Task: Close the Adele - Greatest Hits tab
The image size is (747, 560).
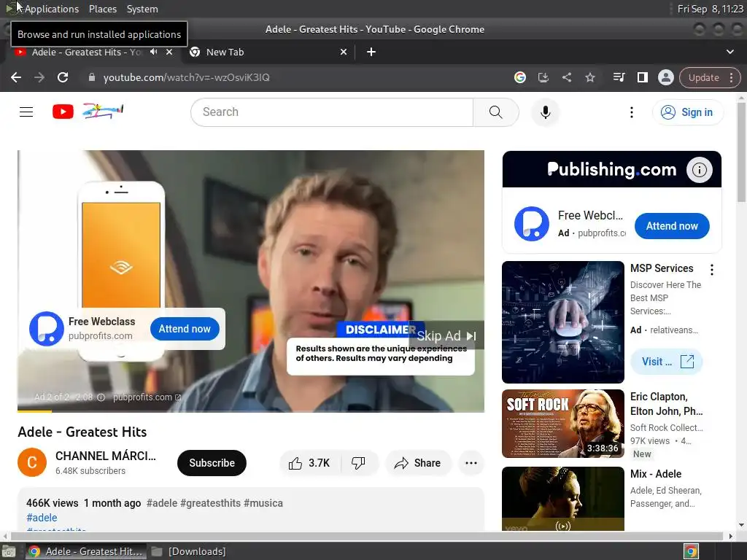Action: pos(169,52)
